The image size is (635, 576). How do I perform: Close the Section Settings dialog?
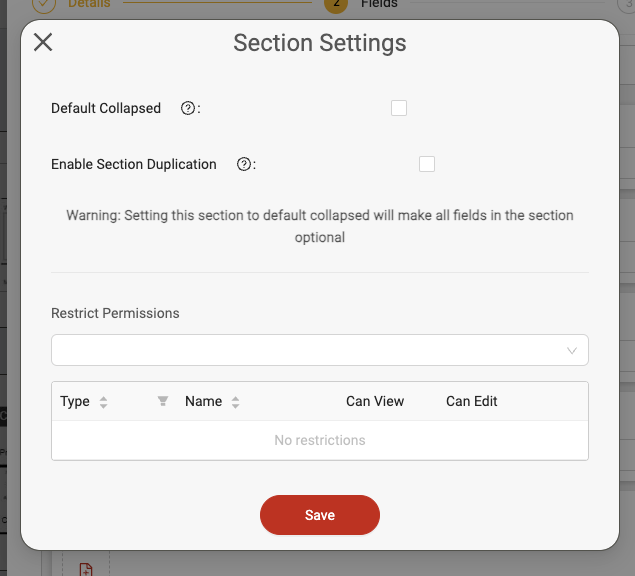click(x=43, y=42)
